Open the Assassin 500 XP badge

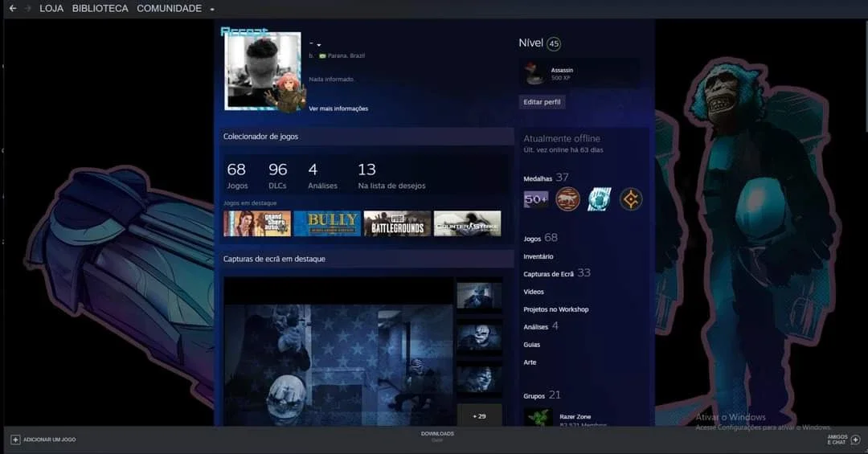(579, 74)
